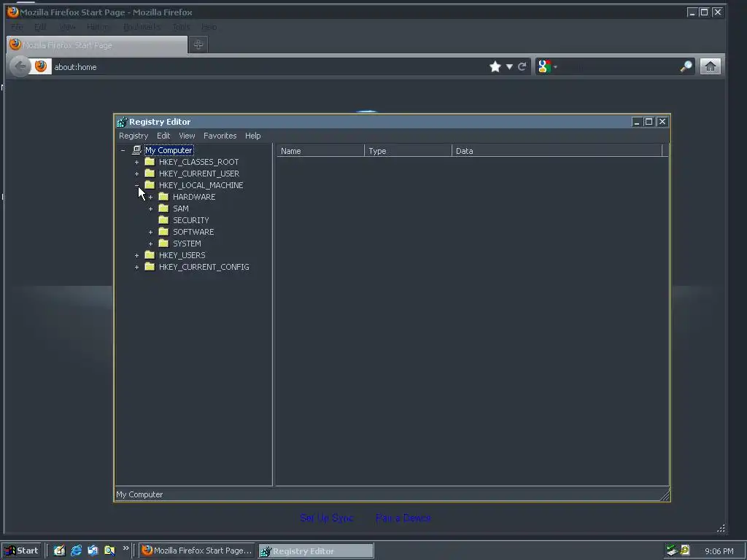This screenshot has height=560, width=747.
Task: Select the Mozilla Firefox Start Page tab
Action: [97, 44]
